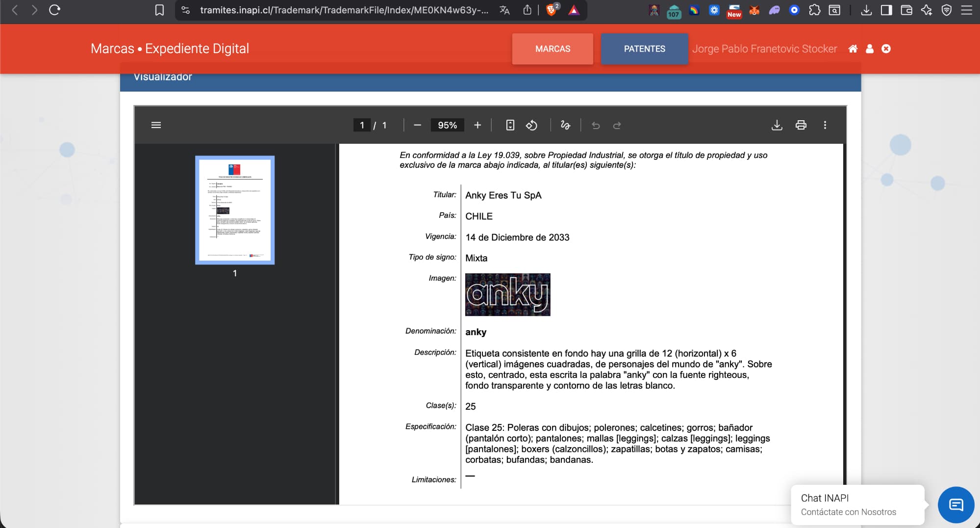Toggle the PDF sidebar menu icon
This screenshot has height=528, width=980.
point(156,125)
